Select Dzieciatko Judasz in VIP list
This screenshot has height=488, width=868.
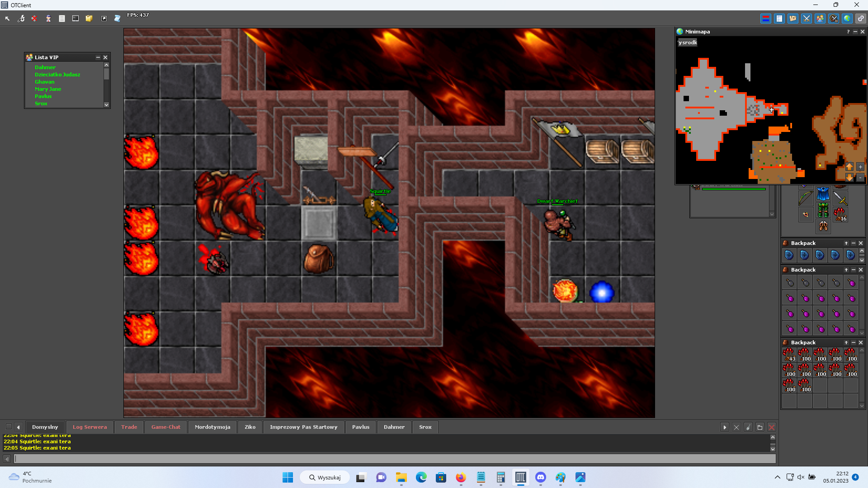point(57,75)
